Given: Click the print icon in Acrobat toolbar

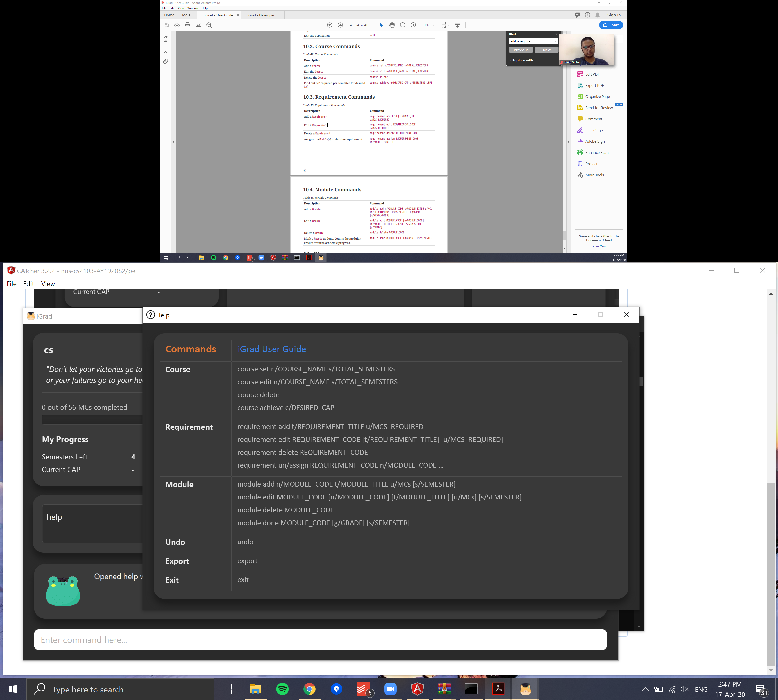Looking at the screenshot, I should [x=187, y=25].
